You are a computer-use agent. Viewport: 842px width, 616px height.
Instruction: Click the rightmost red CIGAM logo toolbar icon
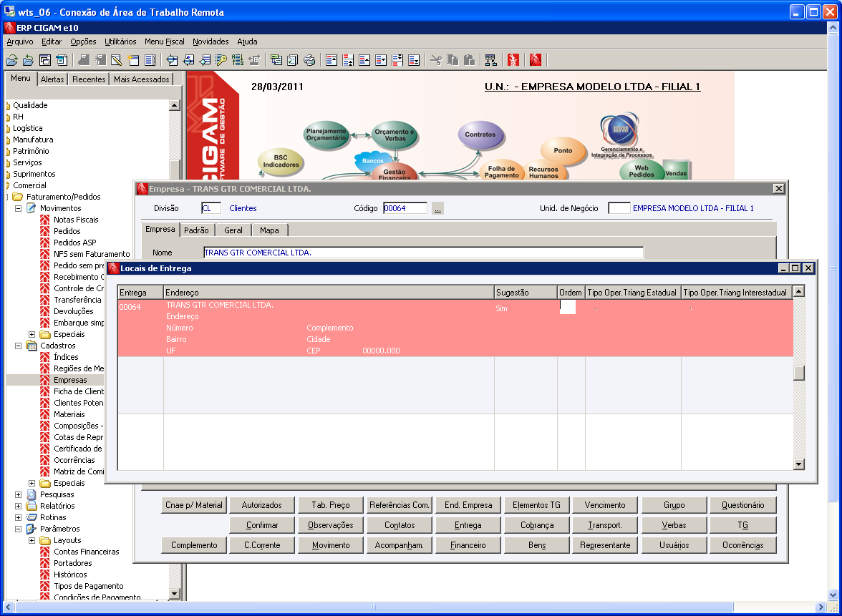[535, 60]
